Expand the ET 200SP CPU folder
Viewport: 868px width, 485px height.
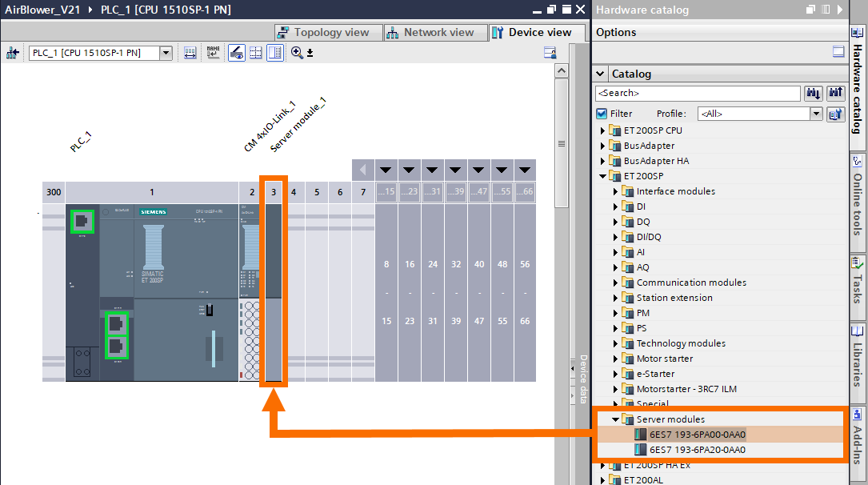pos(603,130)
